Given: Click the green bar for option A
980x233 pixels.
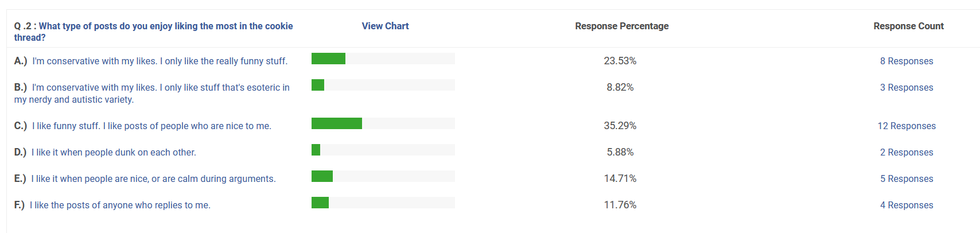Looking at the screenshot, I should [x=328, y=59].
